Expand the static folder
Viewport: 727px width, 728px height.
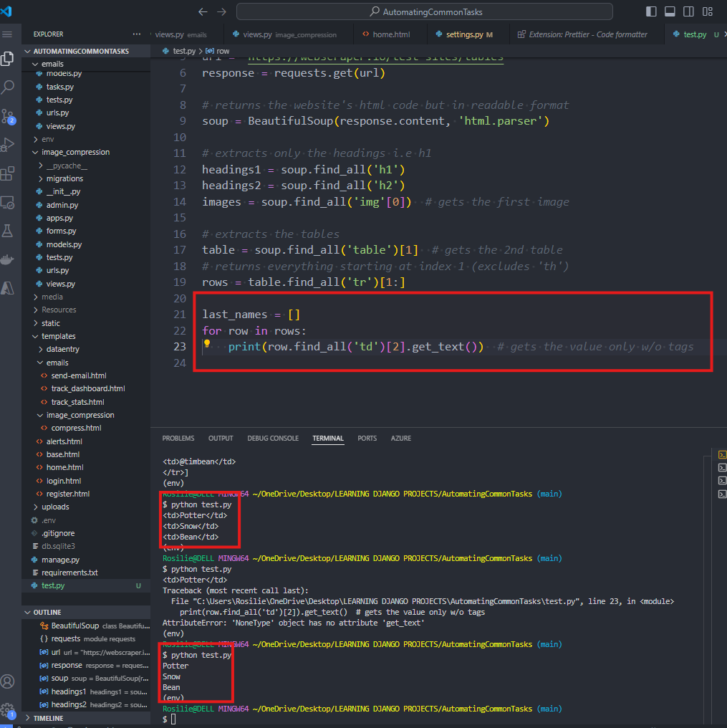click(x=87, y=323)
